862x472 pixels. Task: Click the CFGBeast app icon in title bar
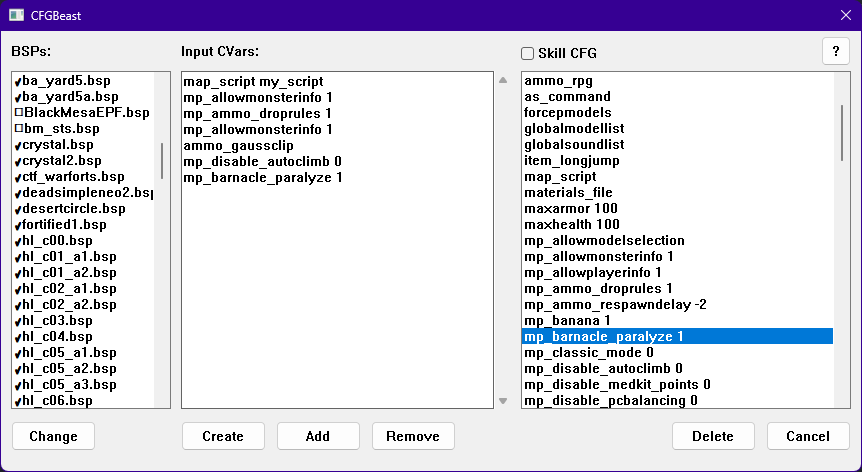(17, 15)
